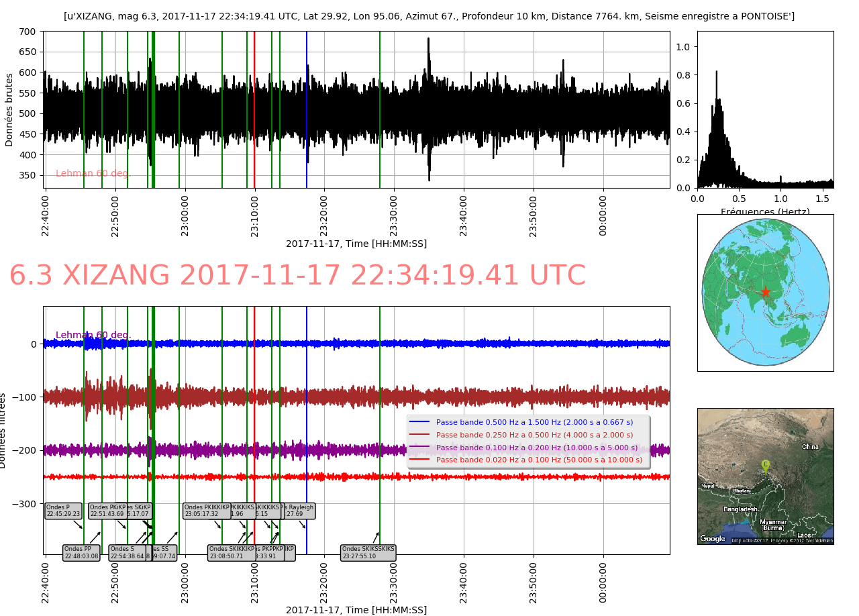
Task: Select the Ondes S 22:54:38.64 label
Action: pyautogui.click(x=127, y=552)
